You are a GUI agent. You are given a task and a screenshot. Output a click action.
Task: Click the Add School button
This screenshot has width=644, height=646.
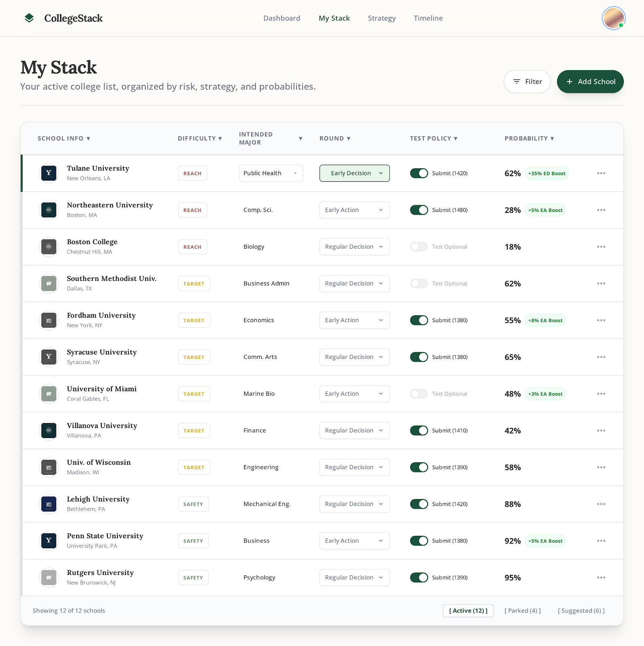[590, 82]
